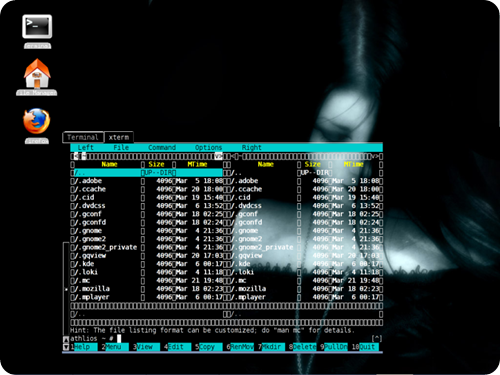The height and width of the screenshot is (375, 500).
Task: Select /.loki in the right panel
Action: point(305,272)
